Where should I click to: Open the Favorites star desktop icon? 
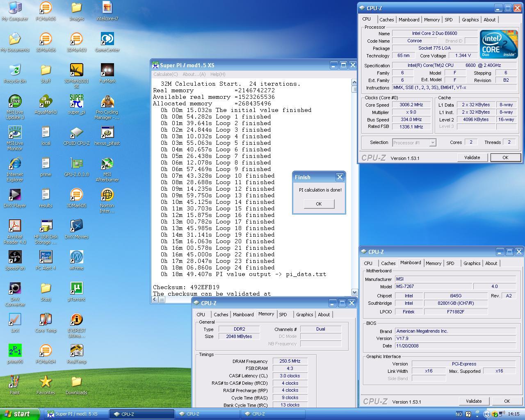coord(46,385)
